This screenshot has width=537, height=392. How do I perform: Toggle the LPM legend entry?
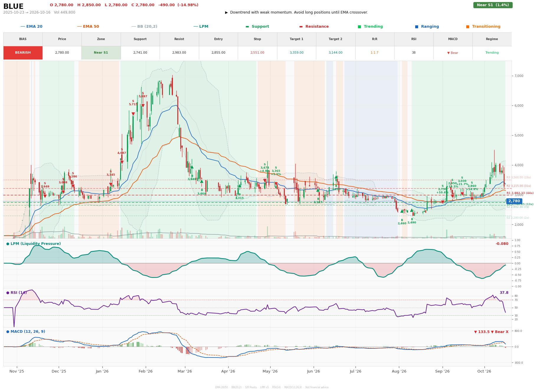tap(201, 27)
